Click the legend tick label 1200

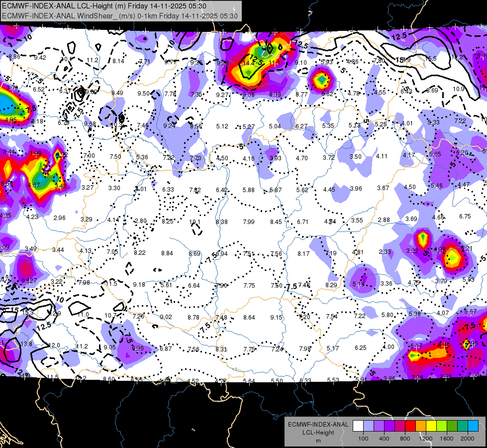coord(426,439)
